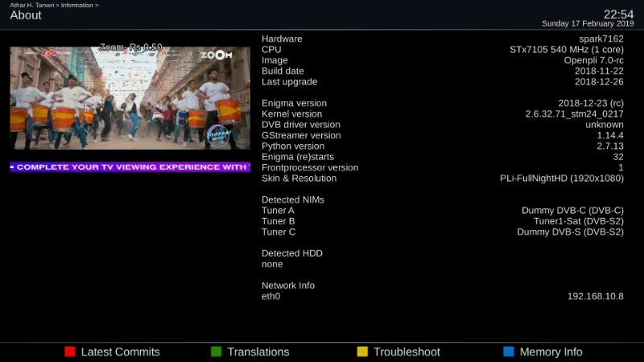
Task: Select the Troubleshoot text label
Action: pos(407,352)
